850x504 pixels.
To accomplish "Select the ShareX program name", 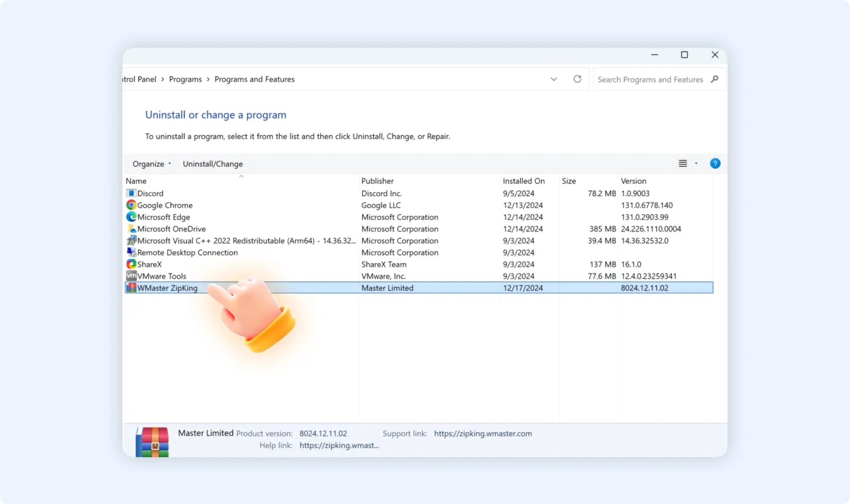I will 149,264.
